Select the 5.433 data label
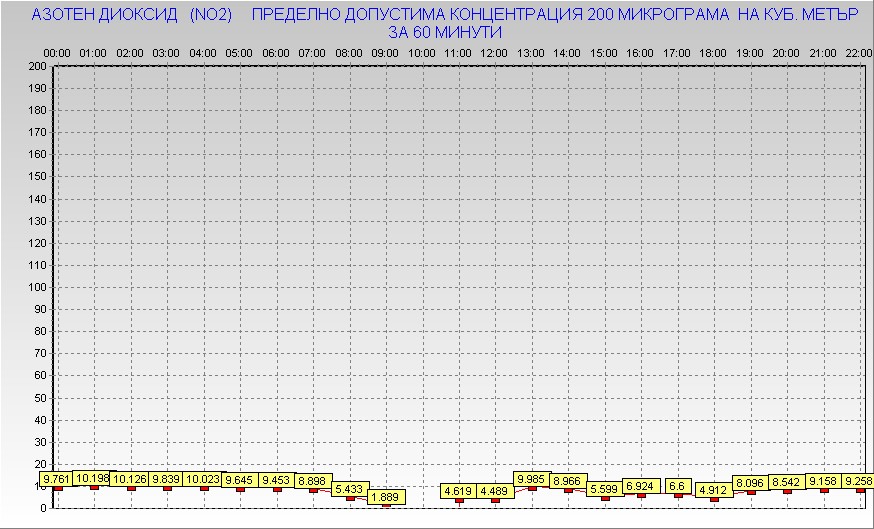The width and height of the screenshot is (874, 529). tap(349, 489)
